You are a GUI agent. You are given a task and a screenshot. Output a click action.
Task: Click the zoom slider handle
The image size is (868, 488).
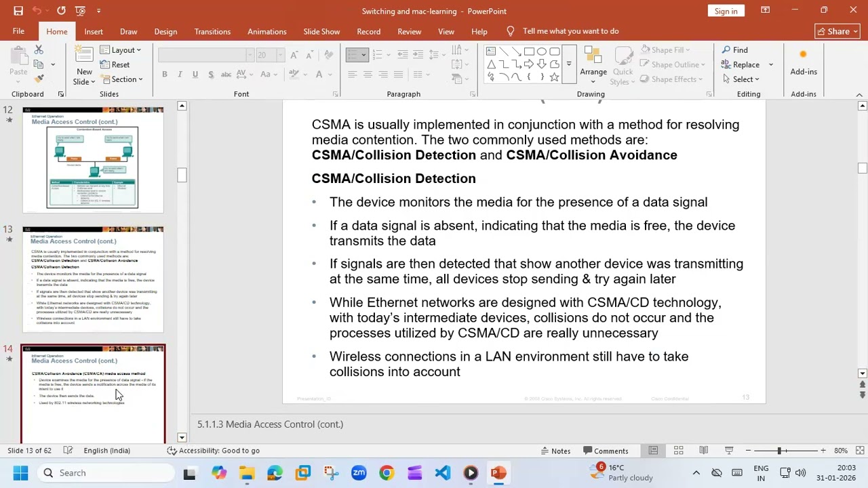point(779,451)
